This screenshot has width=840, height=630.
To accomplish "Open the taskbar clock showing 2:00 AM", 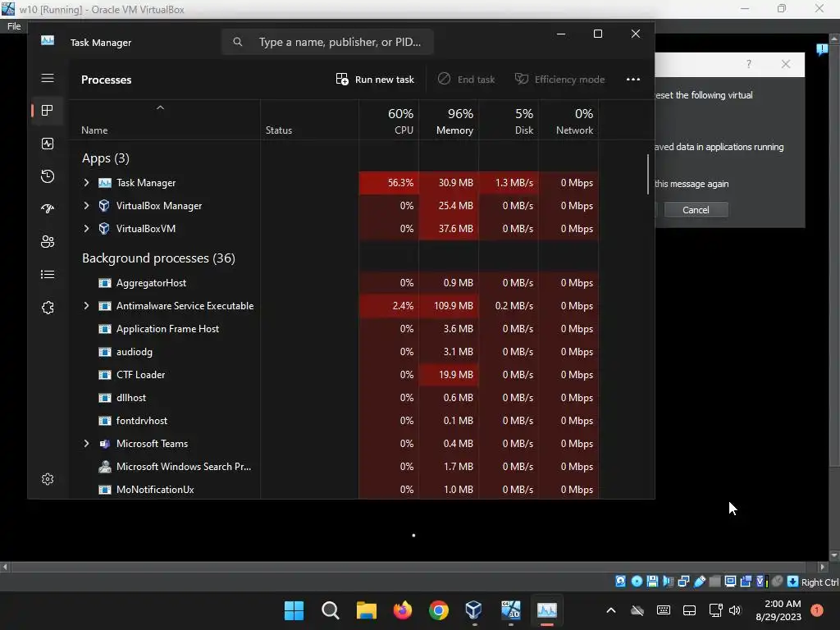I will click(778, 610).
